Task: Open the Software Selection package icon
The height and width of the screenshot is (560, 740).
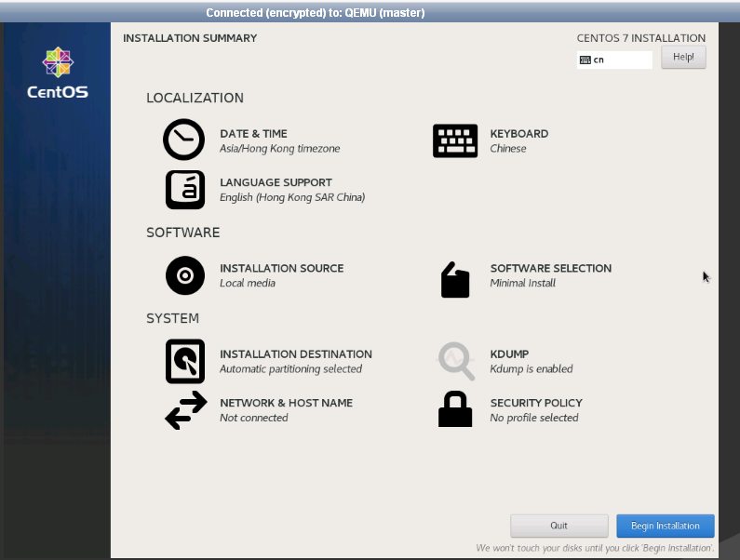Action: pos(455,280)
